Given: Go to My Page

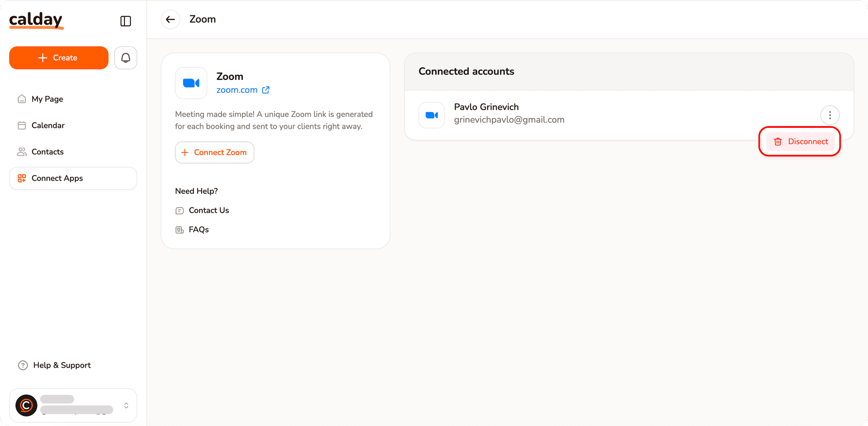Looking at the screenshot, I should [47, 99].
